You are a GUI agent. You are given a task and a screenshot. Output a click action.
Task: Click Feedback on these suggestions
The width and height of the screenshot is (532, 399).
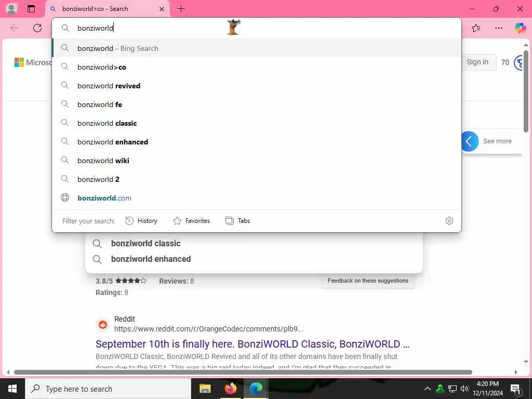[x=368, y=281]
